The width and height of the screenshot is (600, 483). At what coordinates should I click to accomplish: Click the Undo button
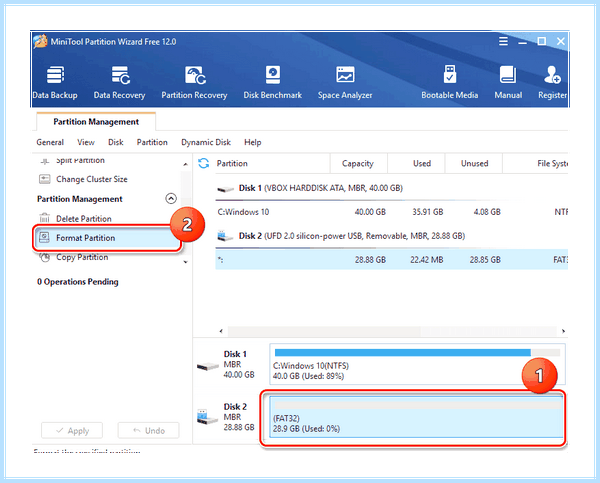pos(148,431)
